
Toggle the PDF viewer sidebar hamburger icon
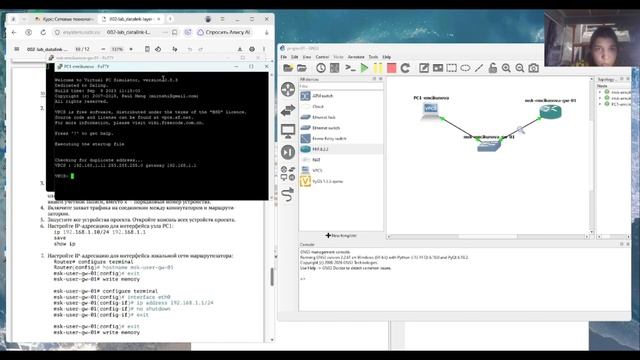[x=17, y=49]
